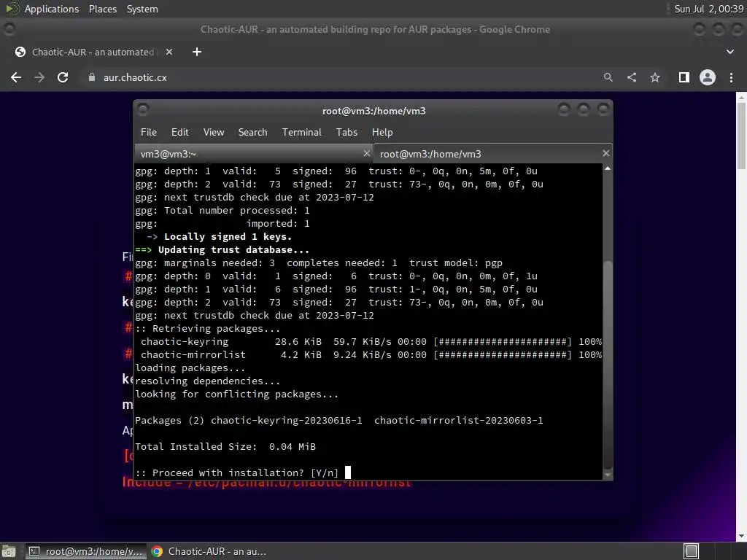747x560 pixels.
Task: Open the System menu
Action: (x=142, y=9)
